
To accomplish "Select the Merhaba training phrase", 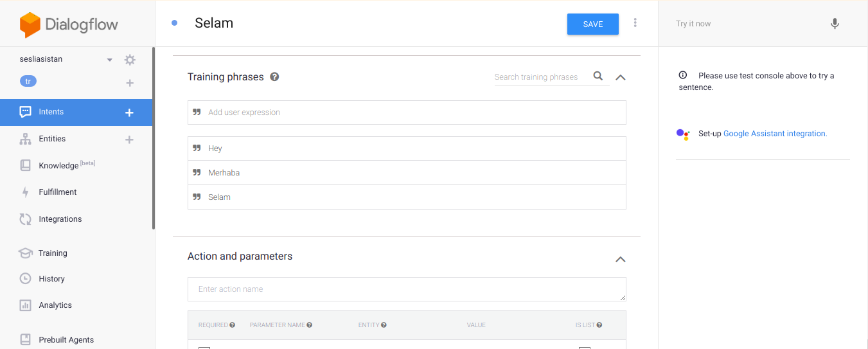I will click(224, 173).
